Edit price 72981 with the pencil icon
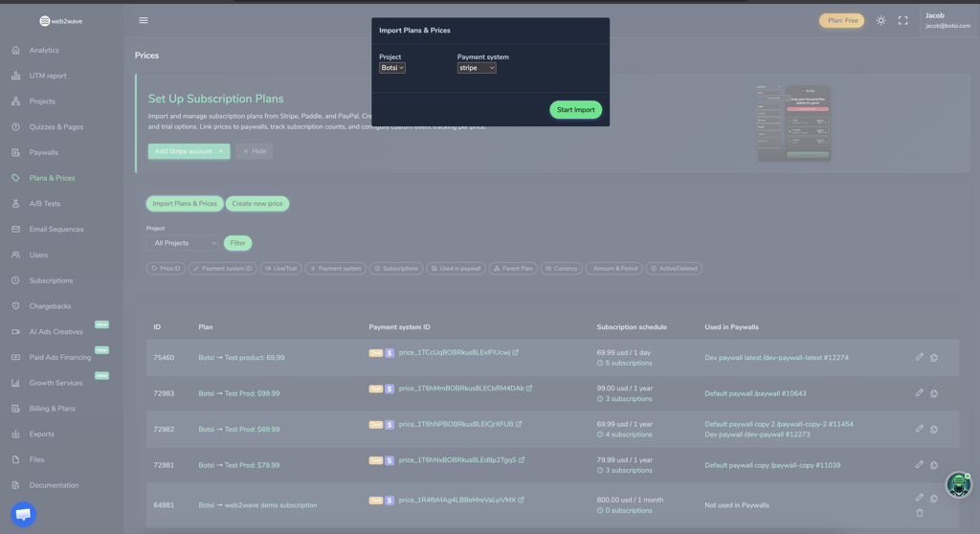This screenshot has width=980, height=534. coord(920,464)
